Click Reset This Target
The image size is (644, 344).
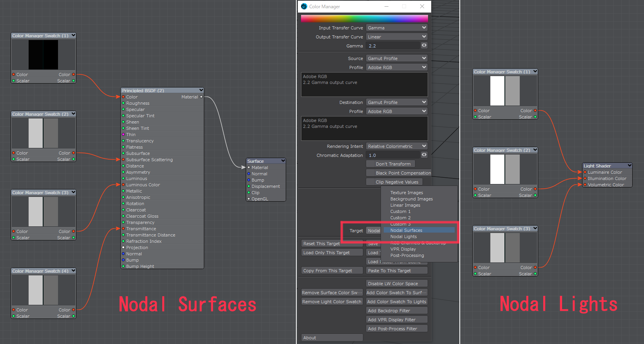click(332, 244)
